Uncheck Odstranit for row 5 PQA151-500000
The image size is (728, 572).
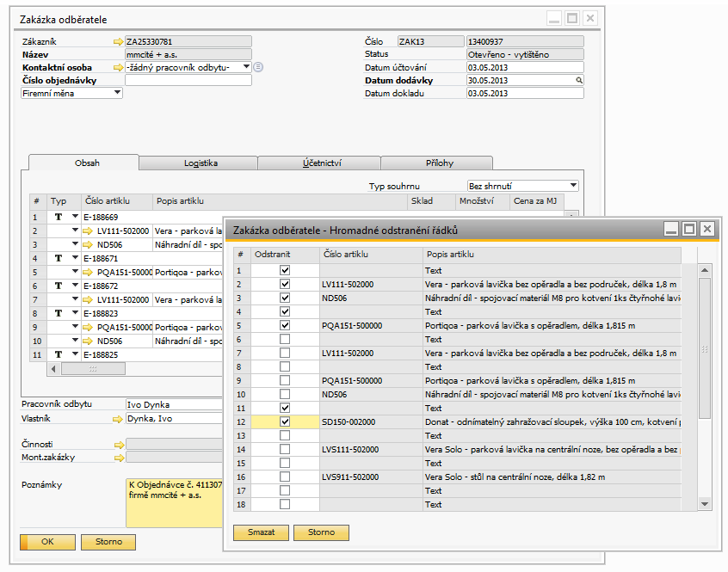285,325
